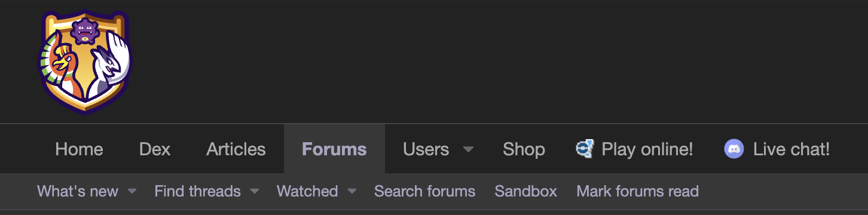
Task: Open the Users page
Action: pos(426,149)
